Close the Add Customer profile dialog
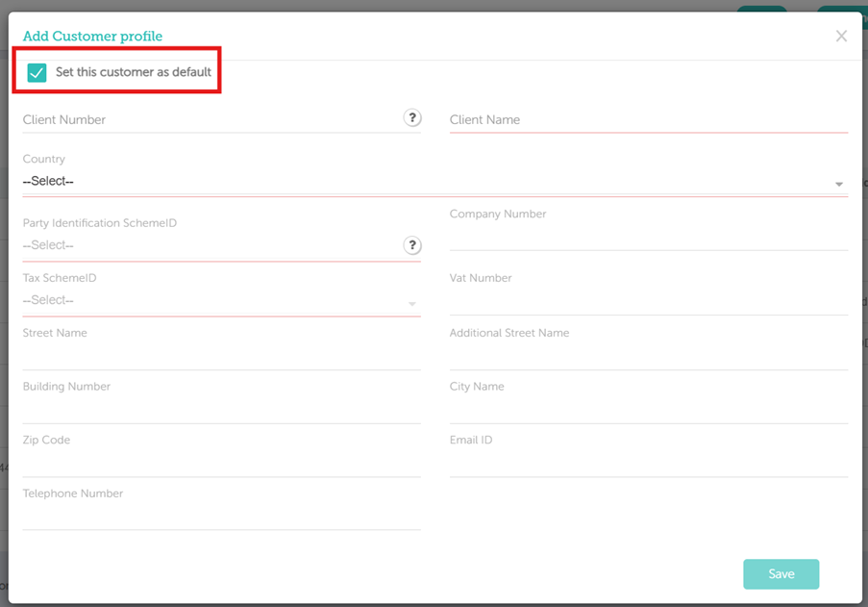Screen dimensions: 868x607 (841, 37)
